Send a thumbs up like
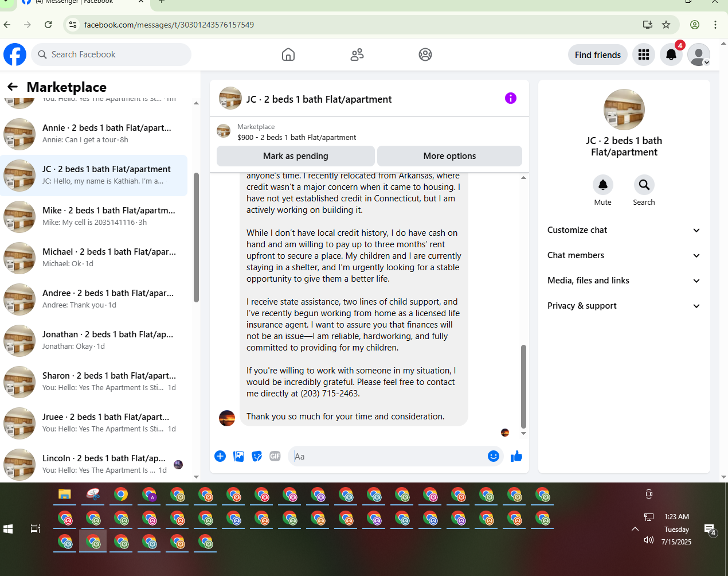The image size is (728, 576). click(x=516, y=456)
